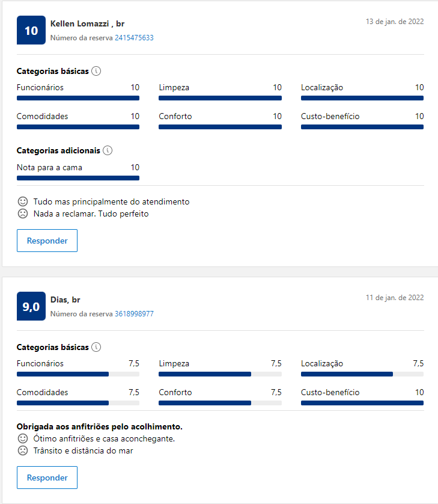Click the score badge showing 10
This screenshot has height=504, width=438.
(31, 30)
